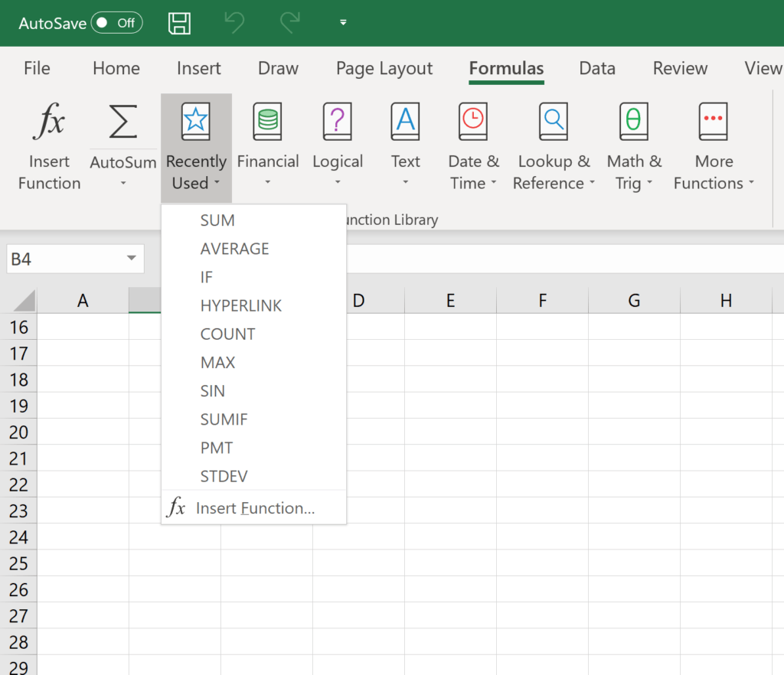Switch to the Data tab
The height and width of the screenshot is (675, 784).
click(x=597, y=68)
